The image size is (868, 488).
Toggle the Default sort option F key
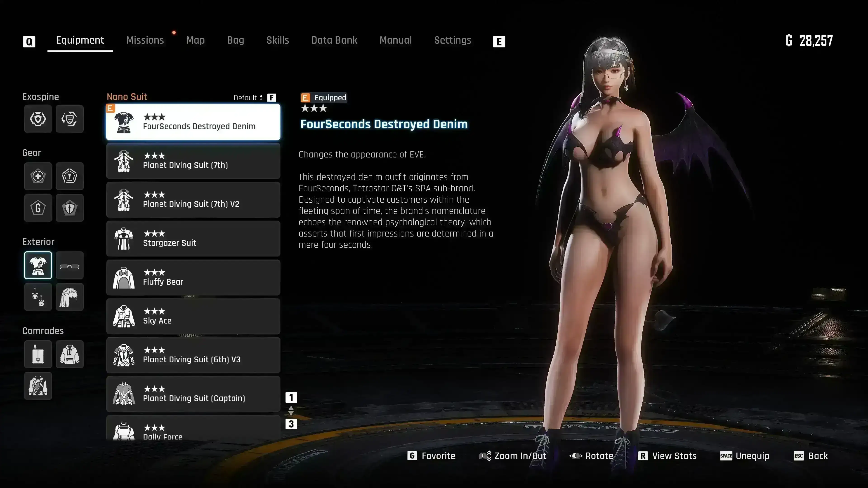pos(271,98)
